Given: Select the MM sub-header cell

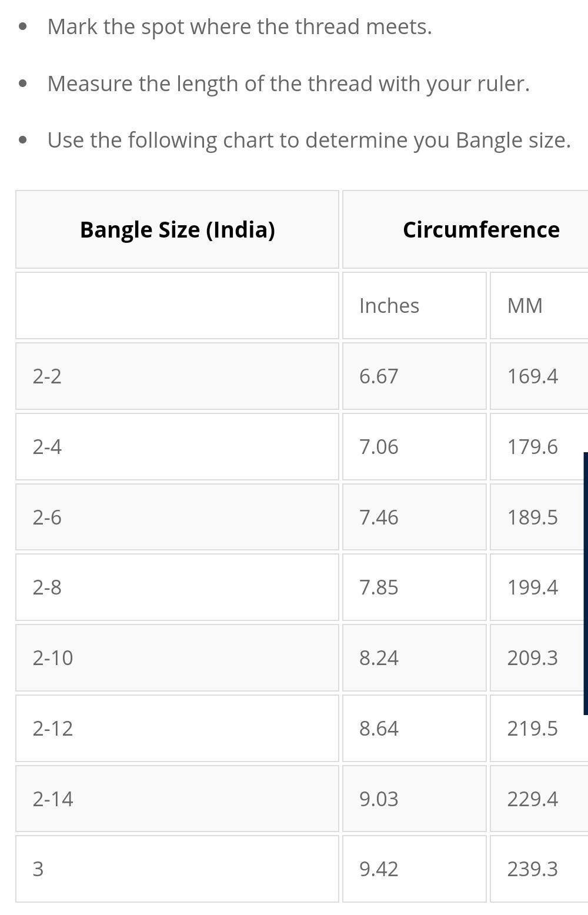Looking at the screenshot, I should pyautogui.click(x=539, y=305).
